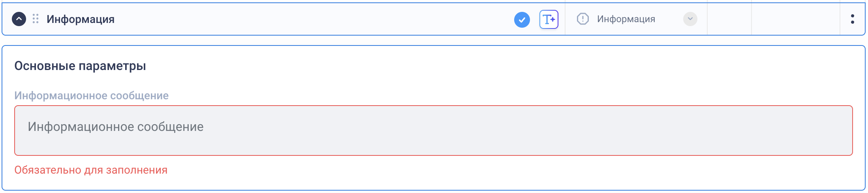Screen dimensions: 868x193
Task: Click the T+ text insert icon
Action: pos(549,19)
